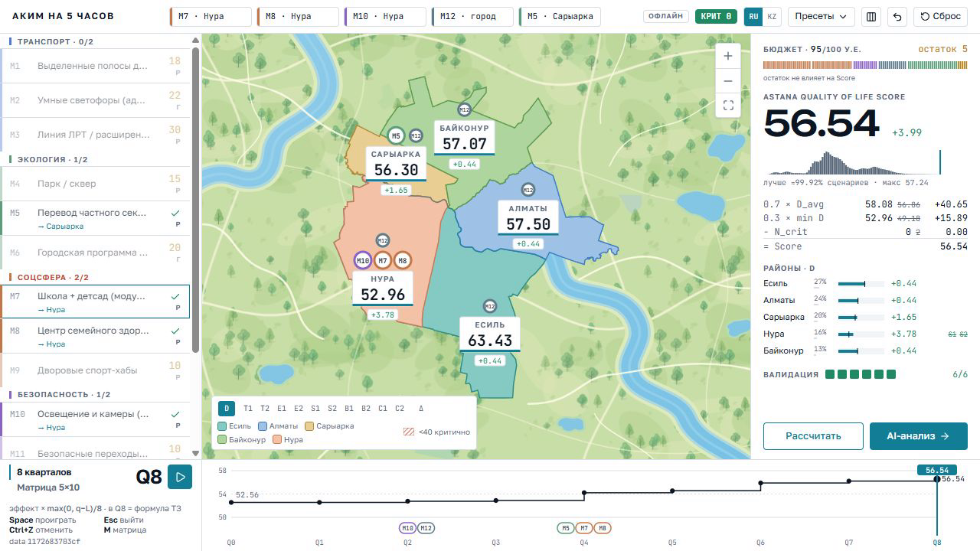This screenshot has height=551, width=980.
Task: Toggle measure M8 Центр семейного здоровья
Action: coord(95,337)
